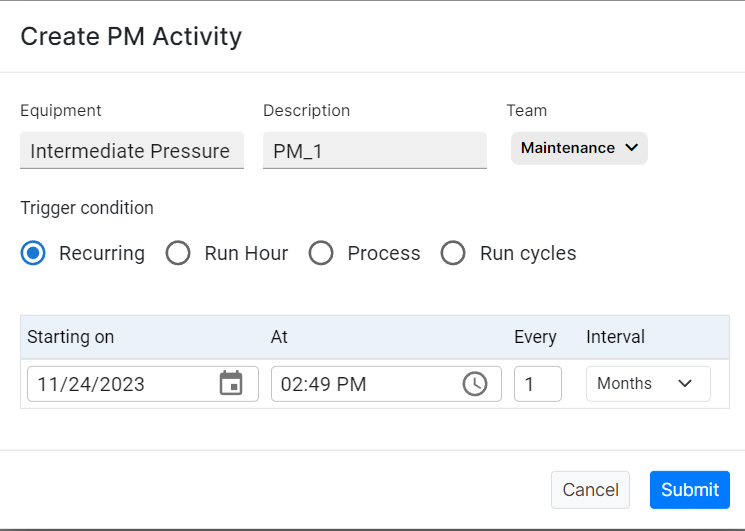The height and width of the screenshot is (531, 745).
Task: Select the Run cycles trigger condition
Action: 453,253
